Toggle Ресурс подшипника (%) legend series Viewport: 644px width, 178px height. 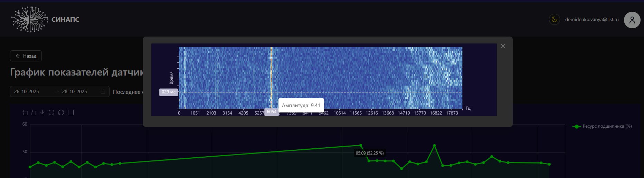pos(602,126)
